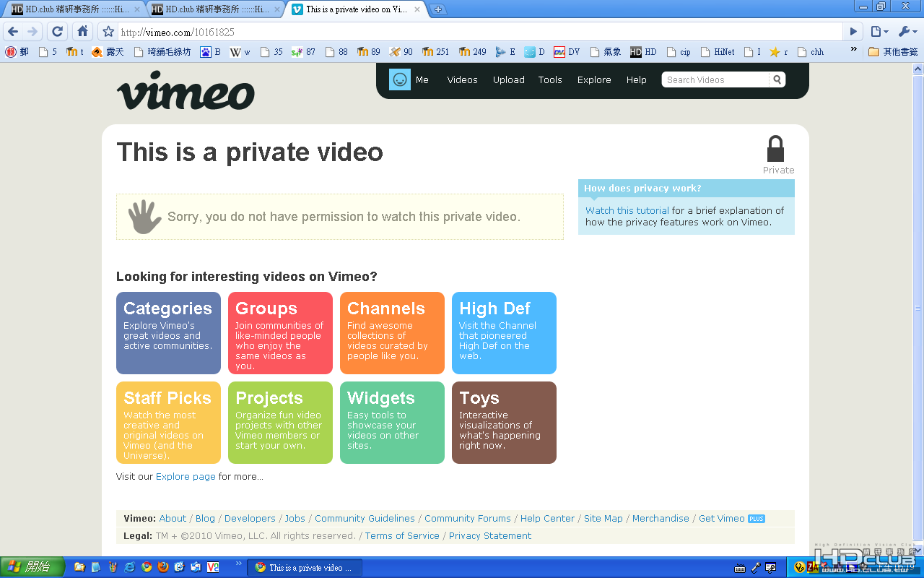Image resolution: width=924 pixels, height=578 pixels.
Task: Open the wrench settings menu
Action: [x=907, y=32]
